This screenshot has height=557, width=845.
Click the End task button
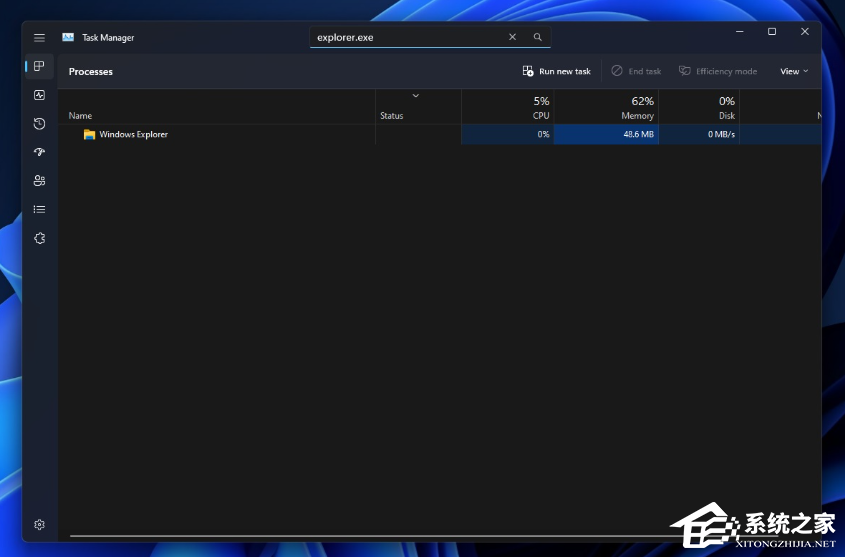[x=636, y=71]
